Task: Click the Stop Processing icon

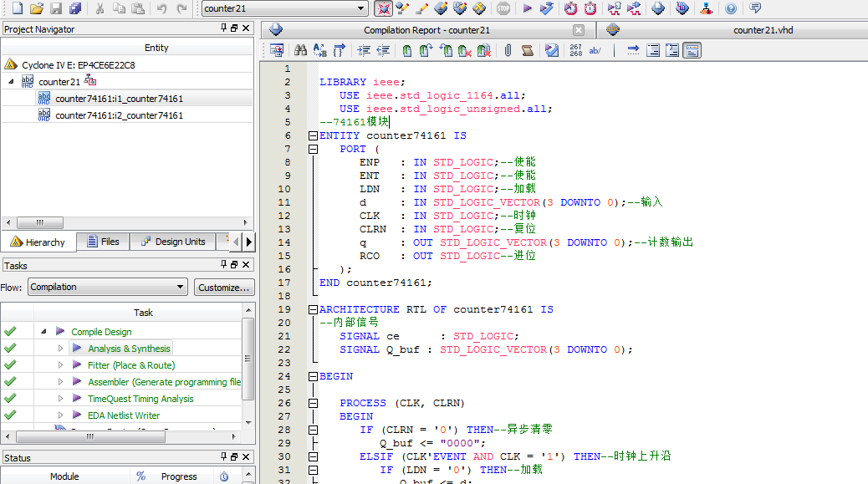Action: (503, 8)
